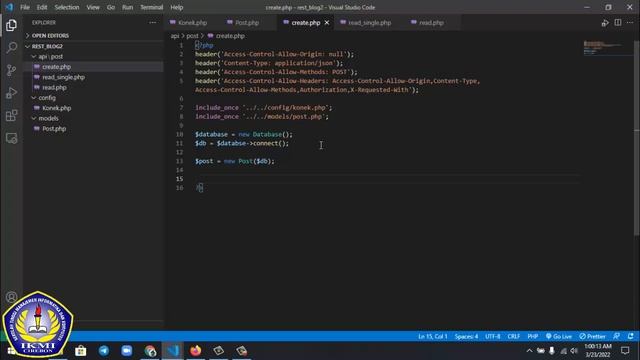
Task: Show hidden system tray icons
Action: coord(529,351)
